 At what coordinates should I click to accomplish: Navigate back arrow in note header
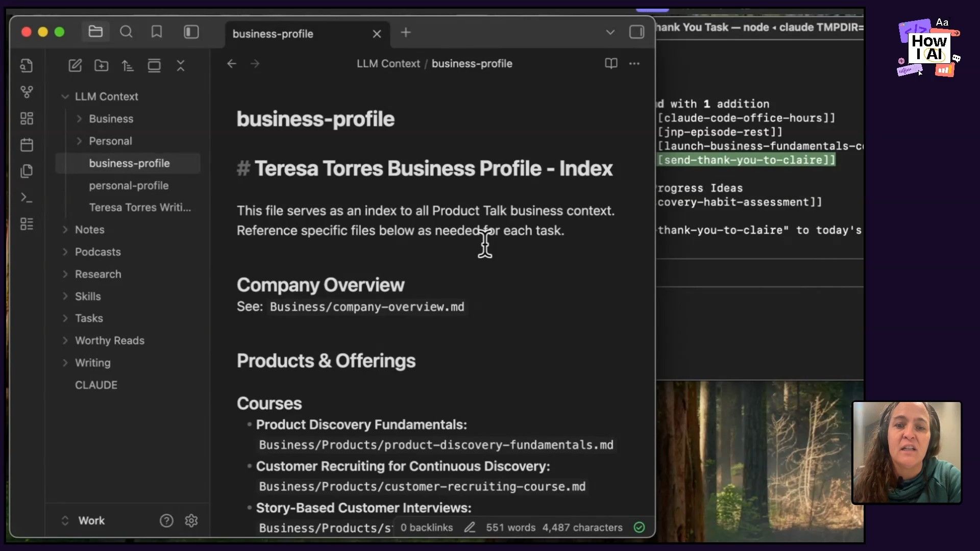tap(232, 64)
